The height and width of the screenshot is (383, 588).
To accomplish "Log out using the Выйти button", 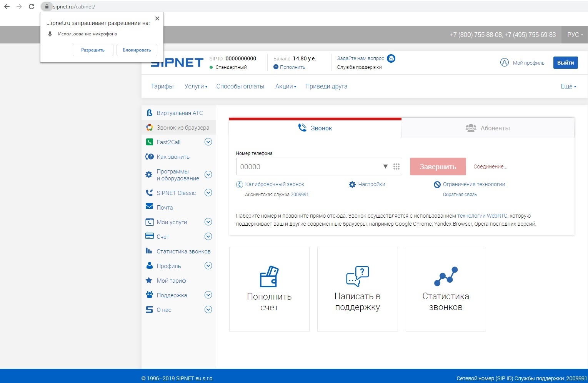I will 566,63.
